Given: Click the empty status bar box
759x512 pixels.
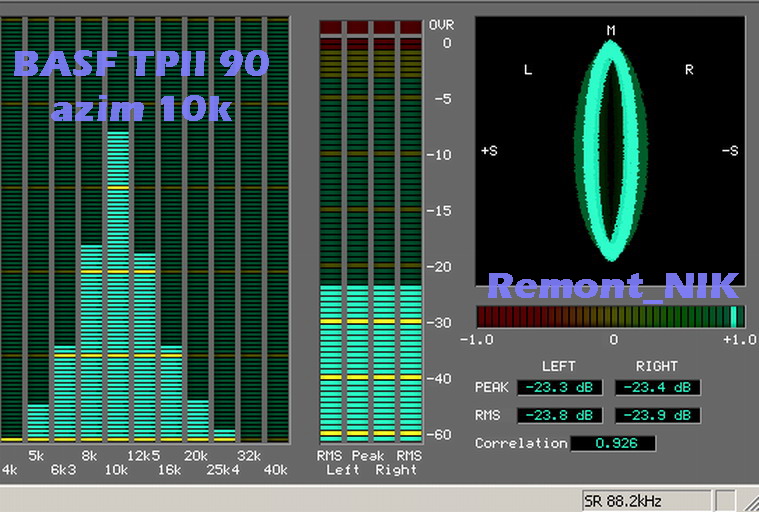Looking at the screenshot, I should tap(725, 500).
